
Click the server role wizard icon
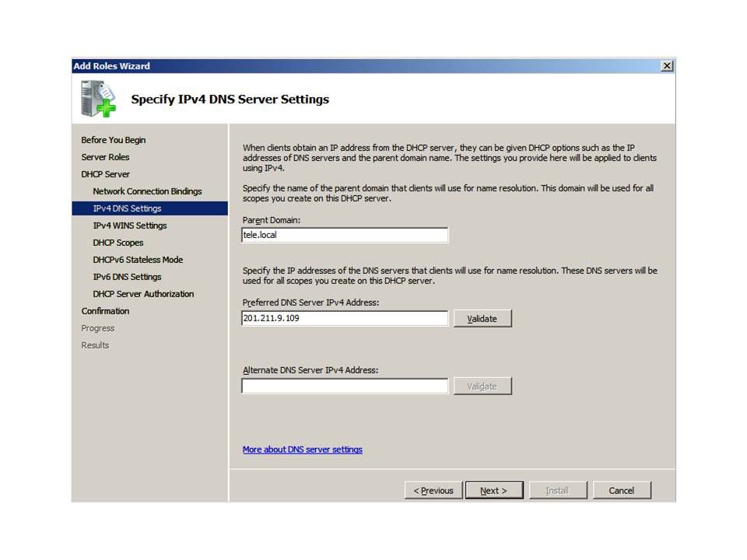coord(98,99)
